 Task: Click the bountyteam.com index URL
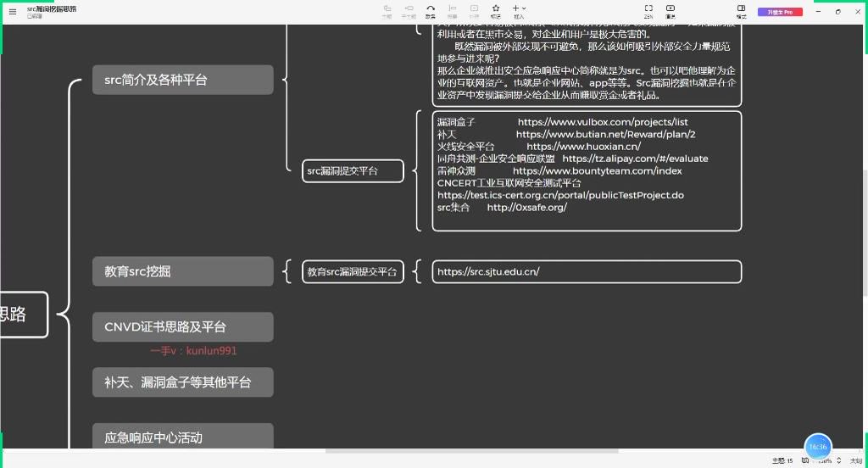[x=598, y=170]
